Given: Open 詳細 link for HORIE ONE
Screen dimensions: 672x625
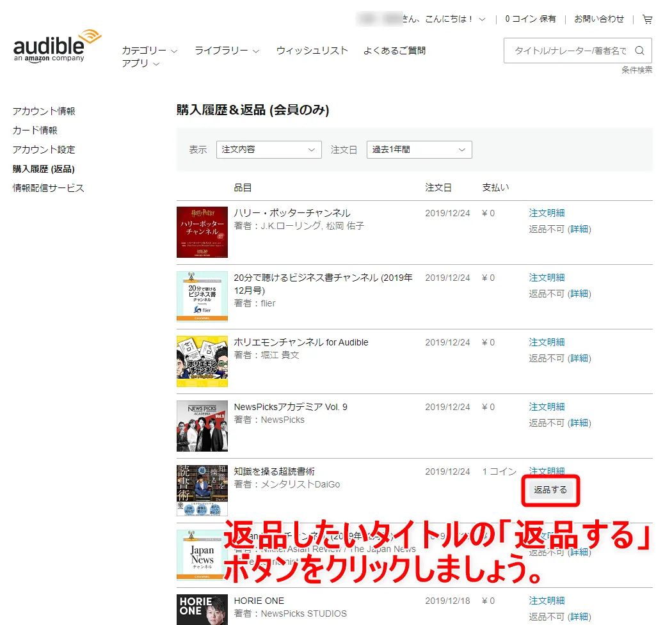Looking at the screenshot, I should point(579,617).
